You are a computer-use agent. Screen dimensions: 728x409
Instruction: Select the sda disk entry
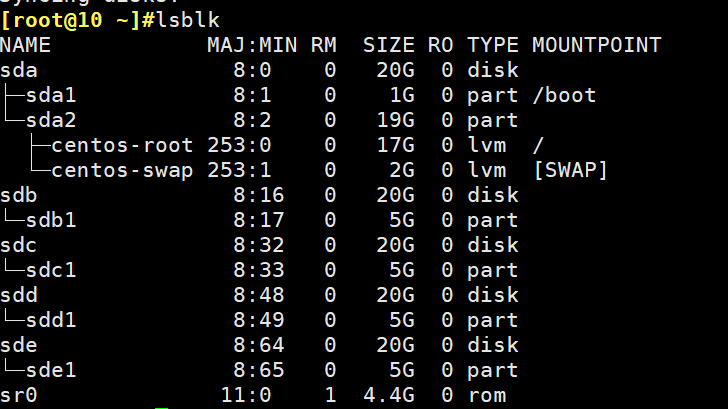(x=19, y=70)
